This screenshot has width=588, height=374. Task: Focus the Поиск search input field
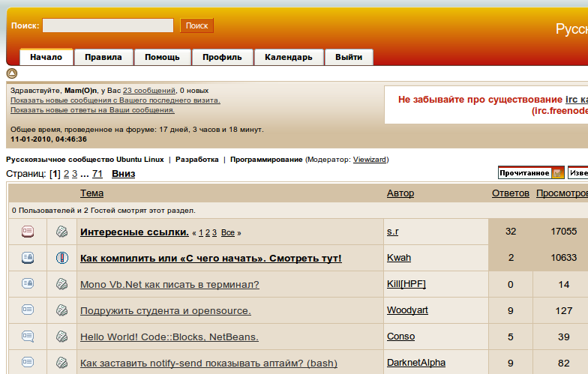(x=108, y=25)
